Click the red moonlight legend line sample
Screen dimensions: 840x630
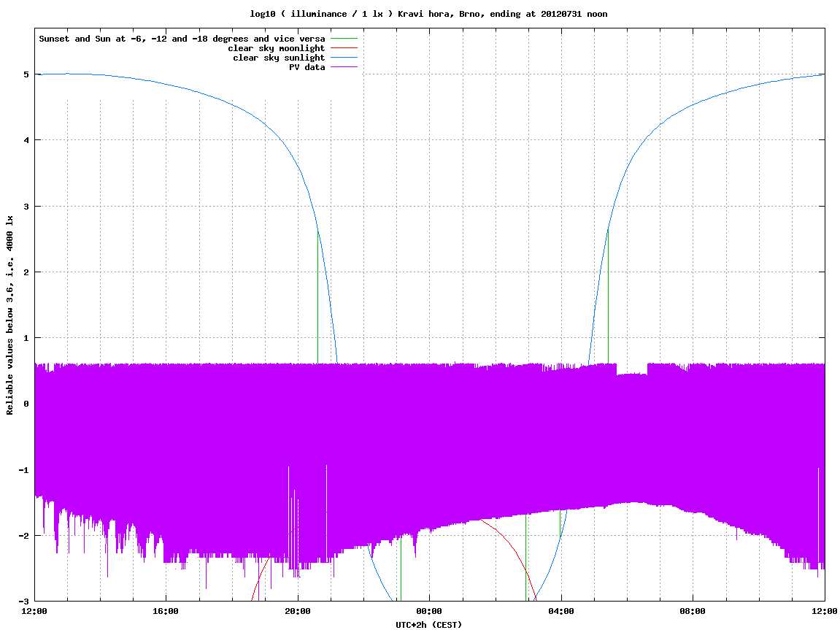(344, 48)
